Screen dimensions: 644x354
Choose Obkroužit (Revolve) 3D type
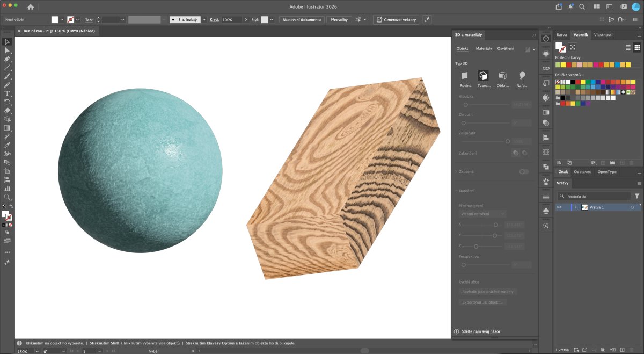[502, 76]
